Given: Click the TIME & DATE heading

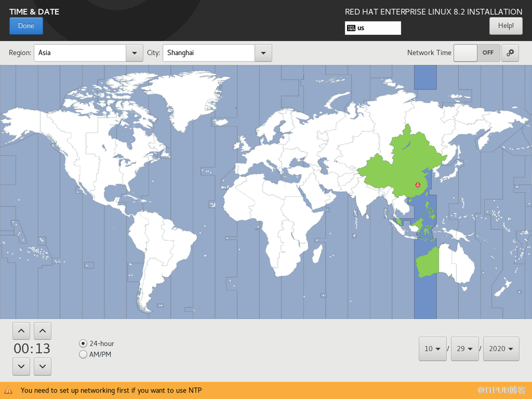Looking at the screenshot, I should (x=34, y=11).
